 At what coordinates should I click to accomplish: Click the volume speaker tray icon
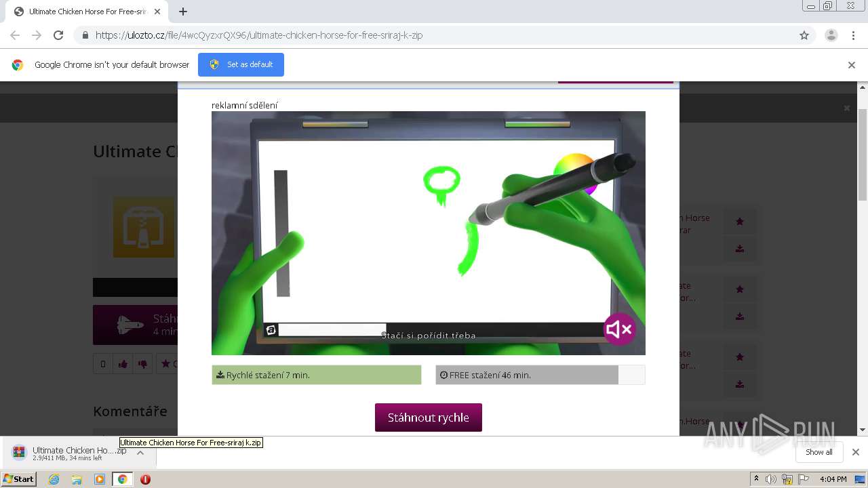pyautogui.click(x=771, y=479)
